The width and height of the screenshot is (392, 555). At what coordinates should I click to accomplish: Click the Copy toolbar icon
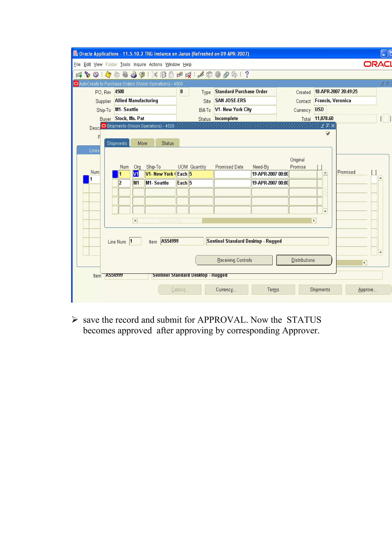[163, 75]
